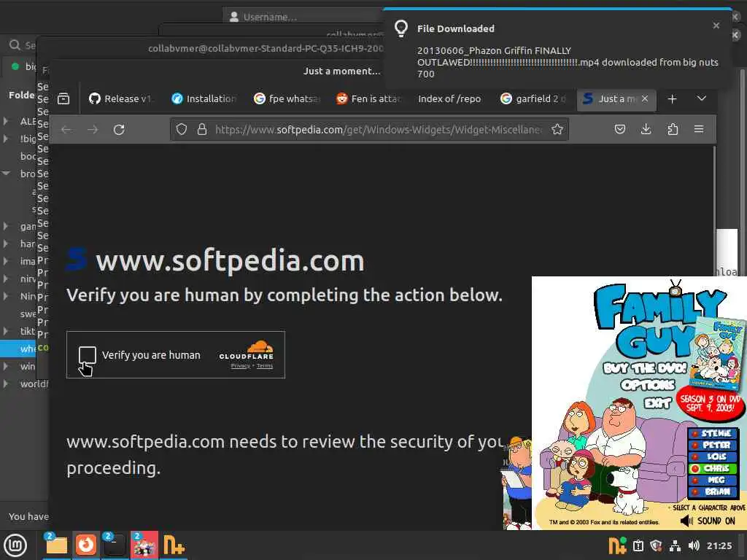This screenshot has width=747, height=560.
Task: Open Options in the Family Guy widget
Action: coord(648,385)
